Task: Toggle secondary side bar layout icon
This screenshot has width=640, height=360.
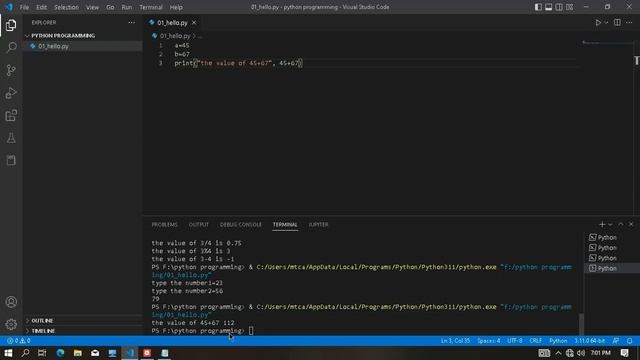Action: click(x=559, y=7)
